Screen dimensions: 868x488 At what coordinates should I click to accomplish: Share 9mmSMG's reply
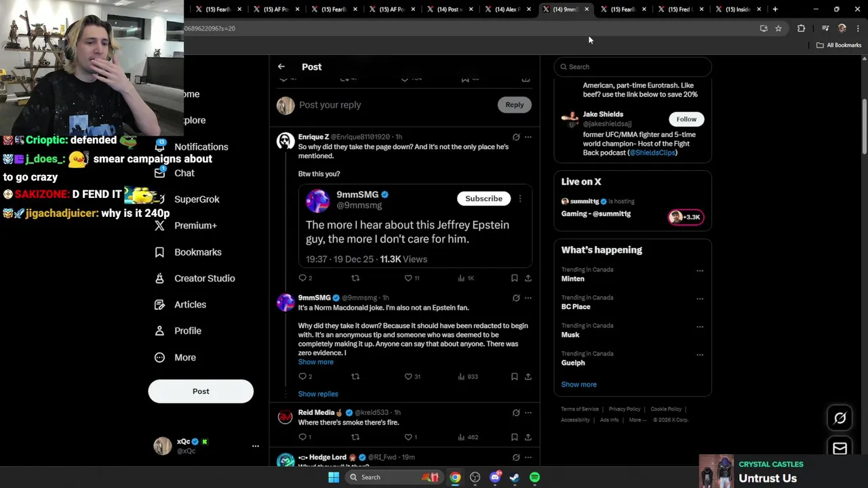point(528,376)
